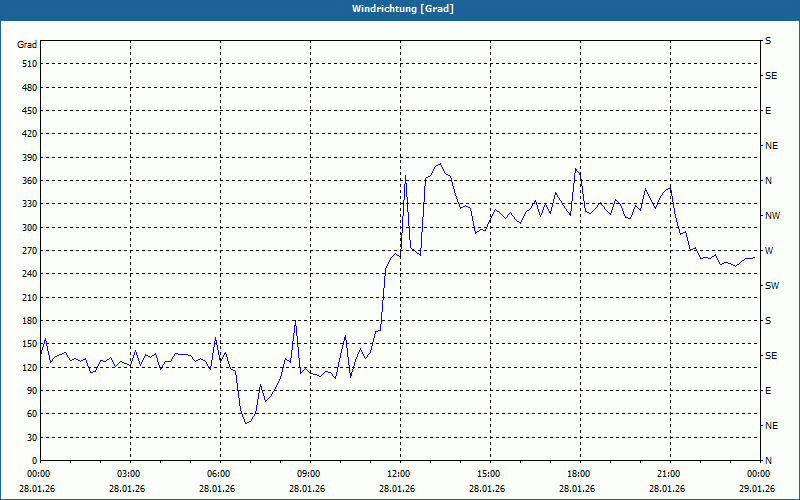800x500 pixels.
Task: Click the 60 y-axis tick label
Action: (x=32, y=414)
